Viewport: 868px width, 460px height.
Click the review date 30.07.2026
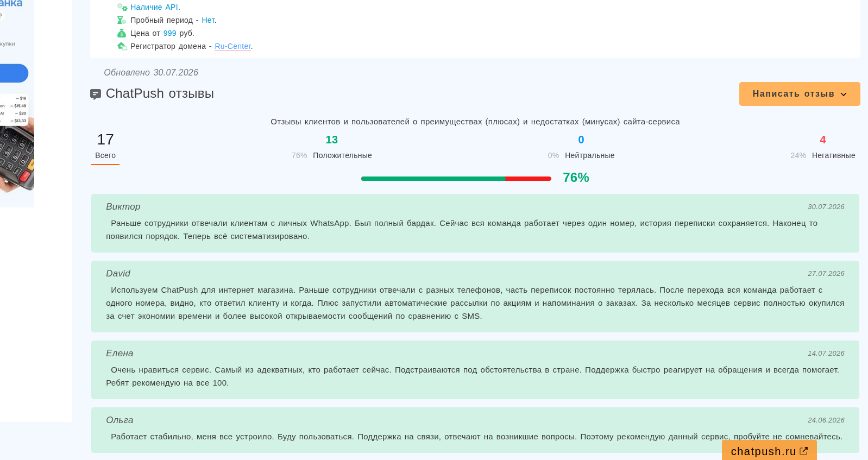826,207
